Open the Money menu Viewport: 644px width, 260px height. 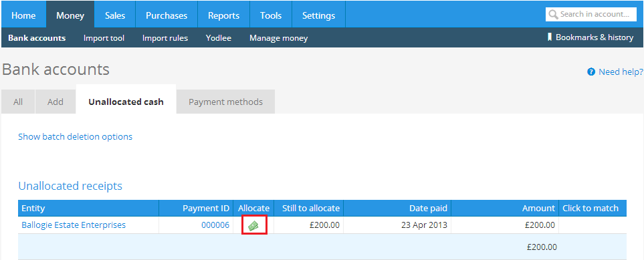[x=70, y=15]
